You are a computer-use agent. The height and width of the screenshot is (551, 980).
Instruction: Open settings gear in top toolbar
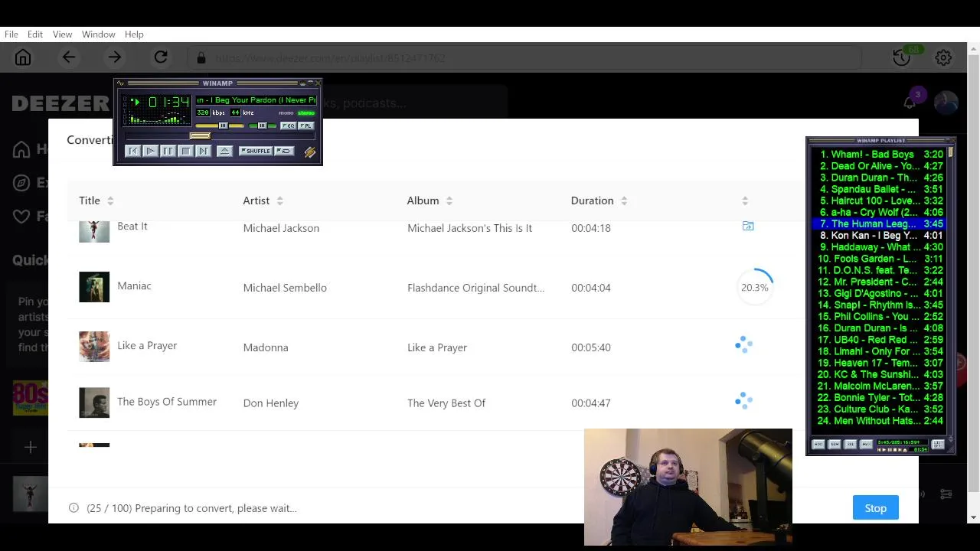[943, 57]
